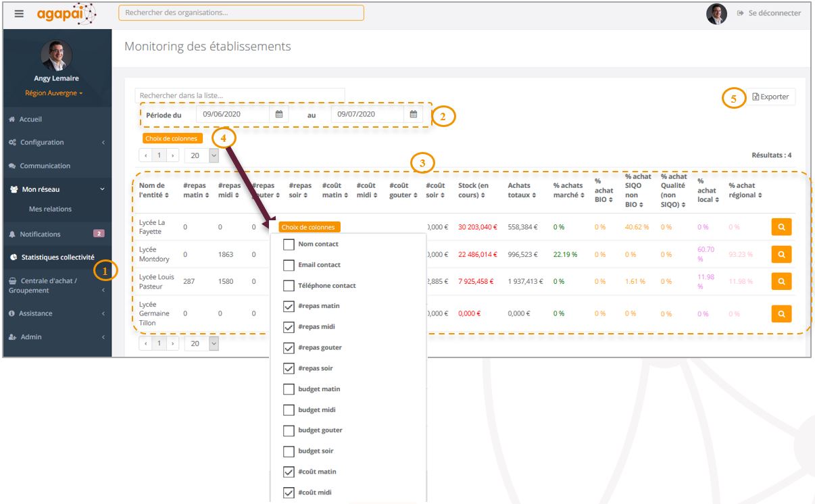The height and width of the screenshot is (504, 815).
Task: View details for Lycée Germaine Tillon
Action: [781, 313]
